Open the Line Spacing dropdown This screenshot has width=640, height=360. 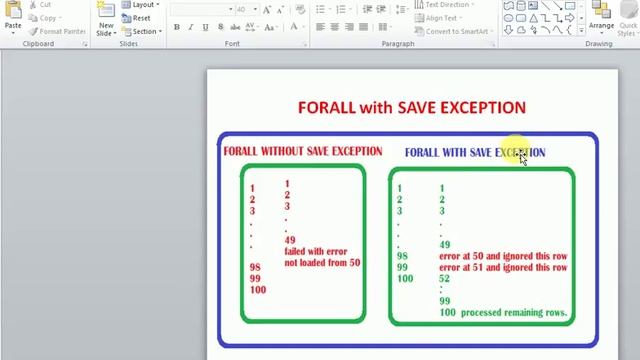tap(402, 9)
